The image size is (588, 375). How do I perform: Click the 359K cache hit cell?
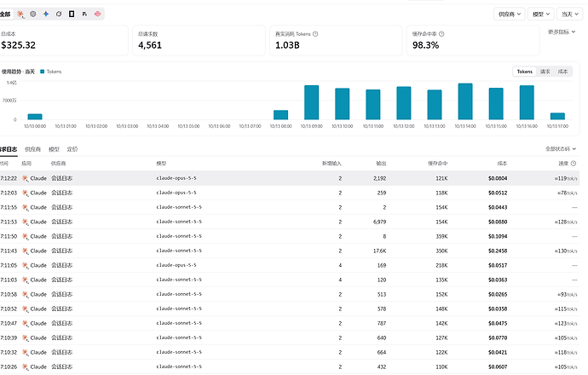pos(441,237)
